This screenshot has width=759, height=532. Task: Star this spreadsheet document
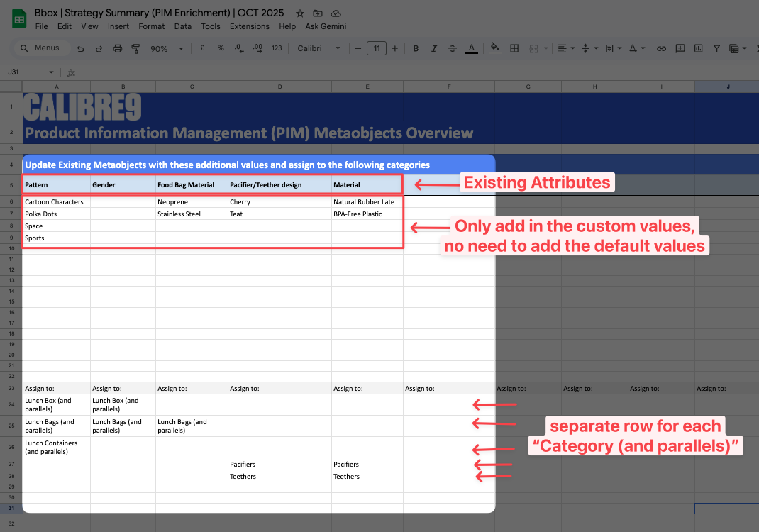300,13
